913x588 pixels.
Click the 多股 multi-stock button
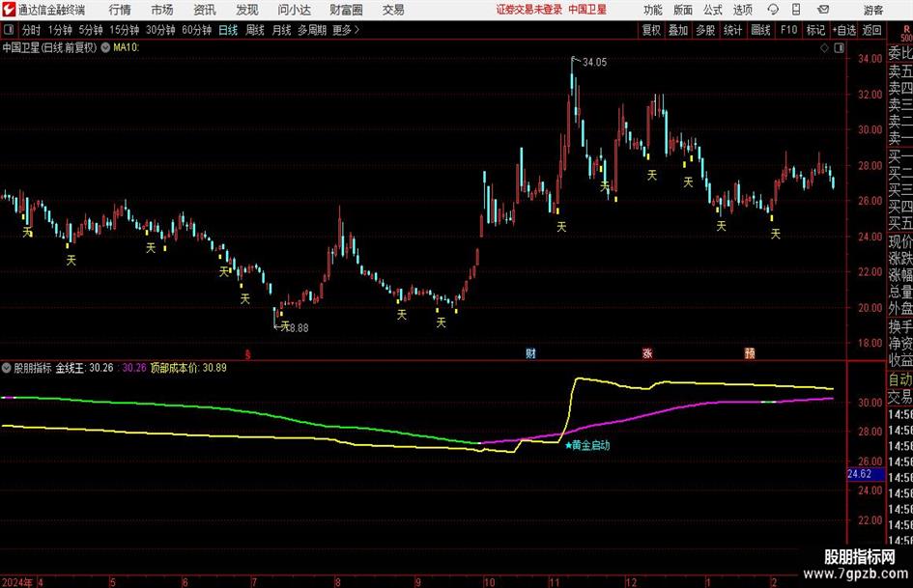click(705, 30)
